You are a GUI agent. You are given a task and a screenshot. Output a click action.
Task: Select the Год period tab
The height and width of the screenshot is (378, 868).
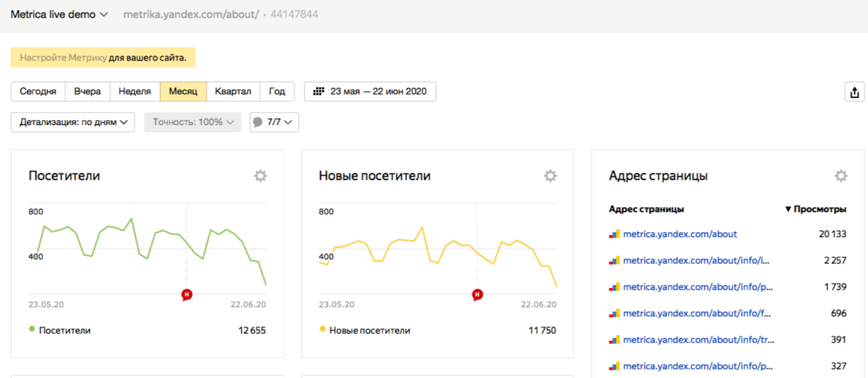(x=277, y=91)
